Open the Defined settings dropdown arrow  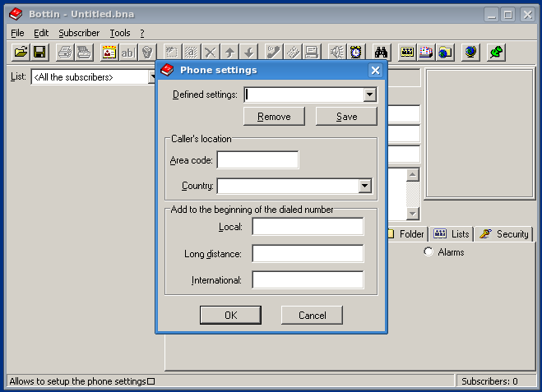pos(369,95)
